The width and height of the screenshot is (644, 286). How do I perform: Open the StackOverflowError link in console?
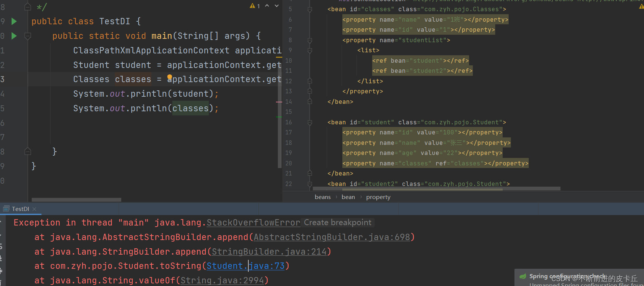pos(254,223)
